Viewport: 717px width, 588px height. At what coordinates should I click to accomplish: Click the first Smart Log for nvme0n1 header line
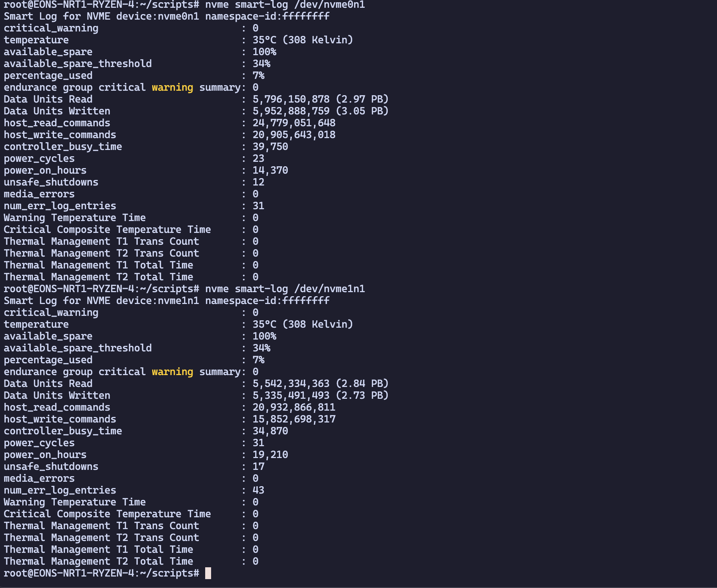(167, 17)
